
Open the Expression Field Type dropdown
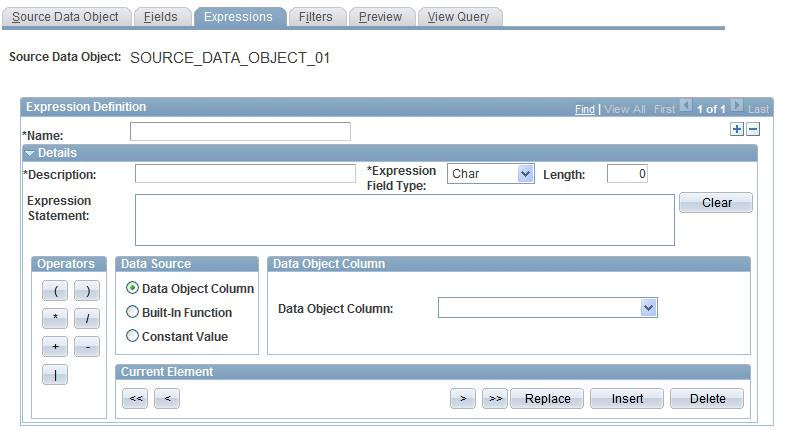[490, 174]
